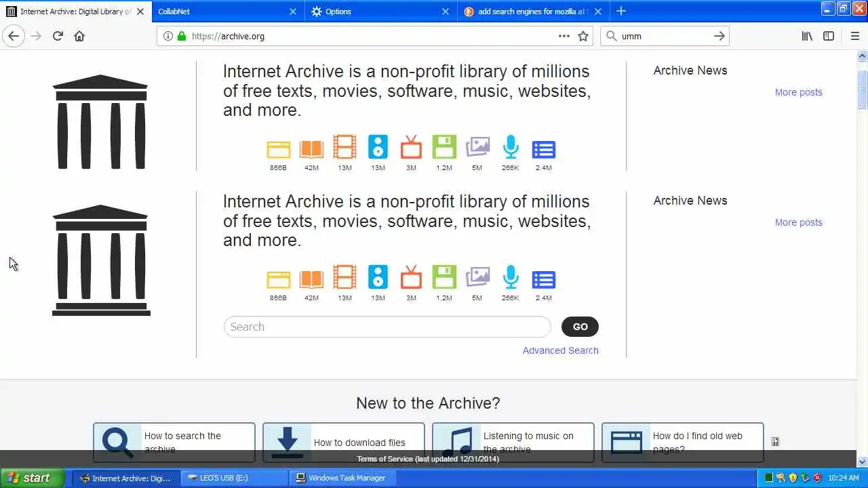Click the green CPU meter tray icon
Screen dimensions: 868x488
coord(769,478)
